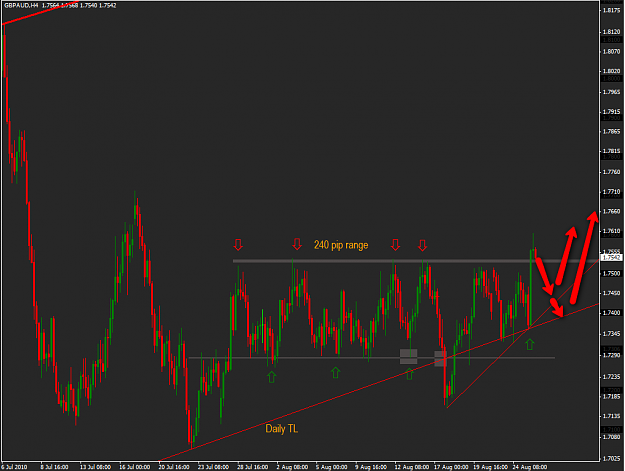
Task: Click price level 1.7915 on the axis
Action: [611, 112]
